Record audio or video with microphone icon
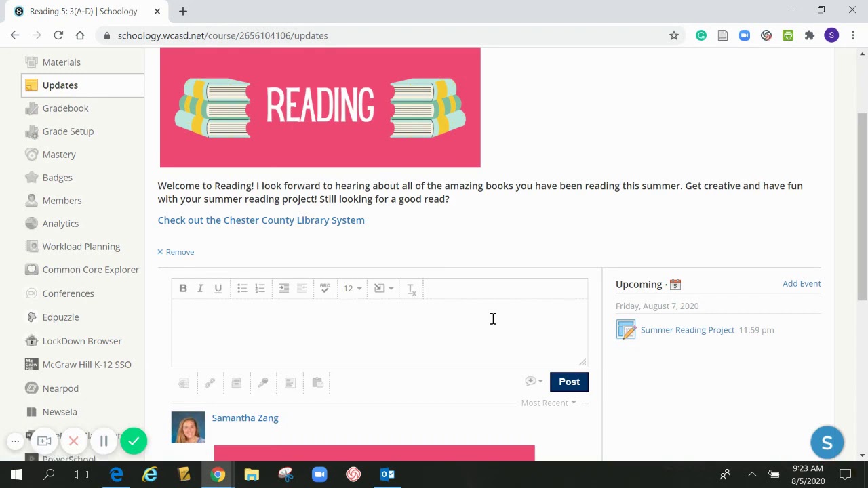 (263, 383)
